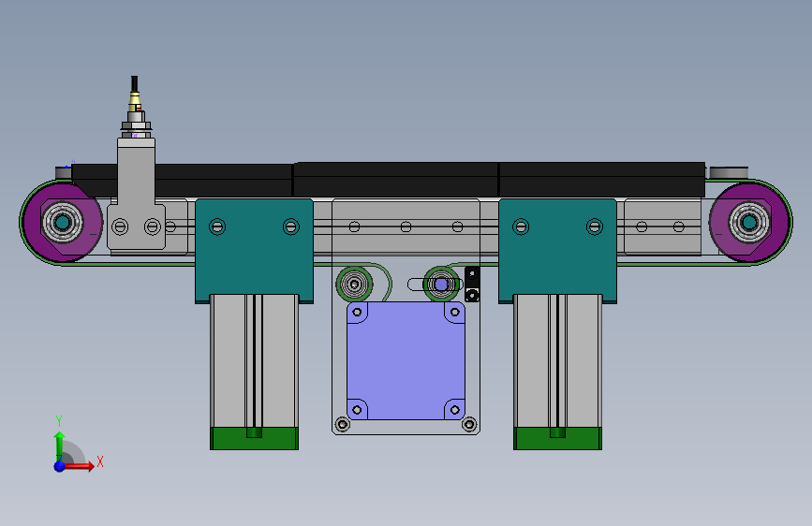Select the left green foot base

point(254,439)
